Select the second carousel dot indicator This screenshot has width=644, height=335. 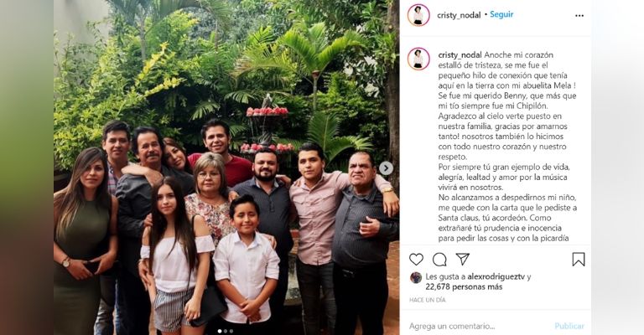226,331
